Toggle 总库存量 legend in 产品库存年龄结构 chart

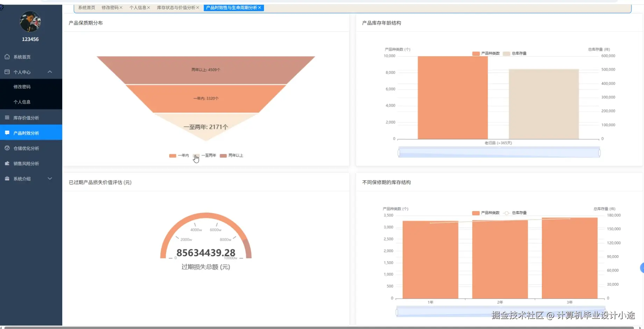pos(515,53)
